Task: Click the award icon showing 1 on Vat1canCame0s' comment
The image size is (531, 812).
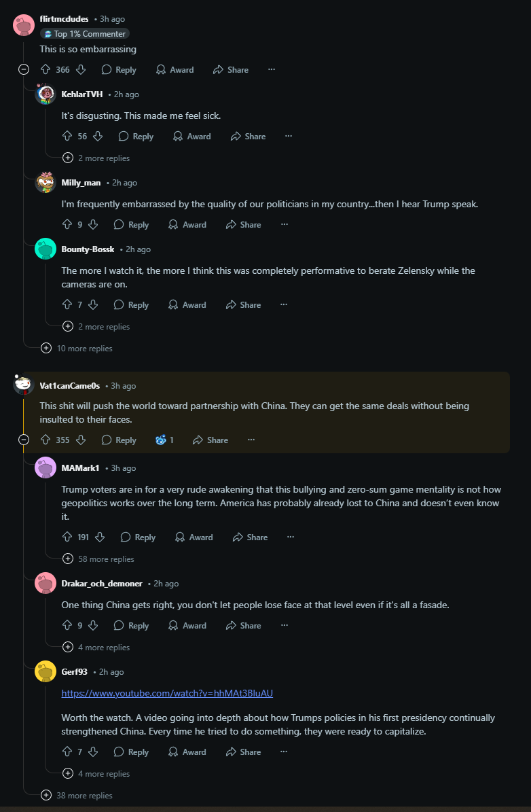Action: pos(164,440)
